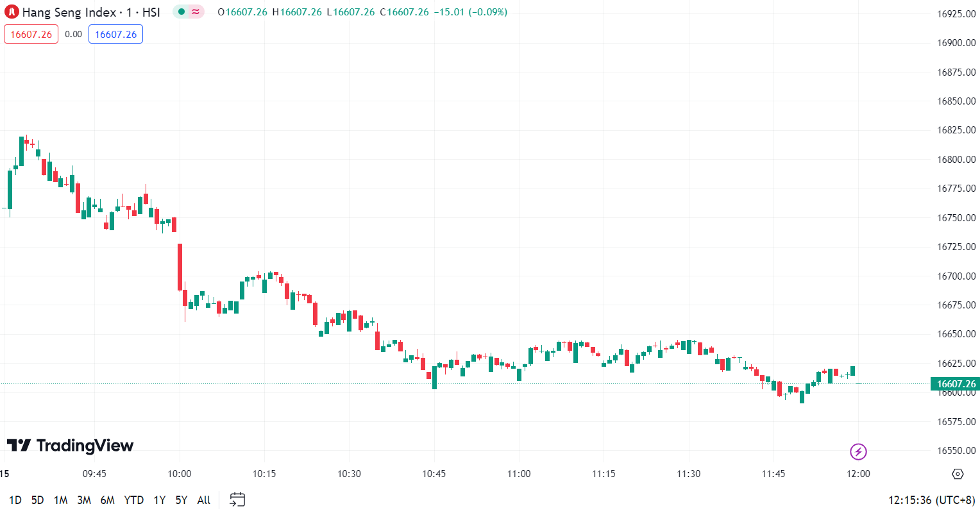Click the pink approximate-data indicator icon
The image size is (980, 513).
(196, 12)
